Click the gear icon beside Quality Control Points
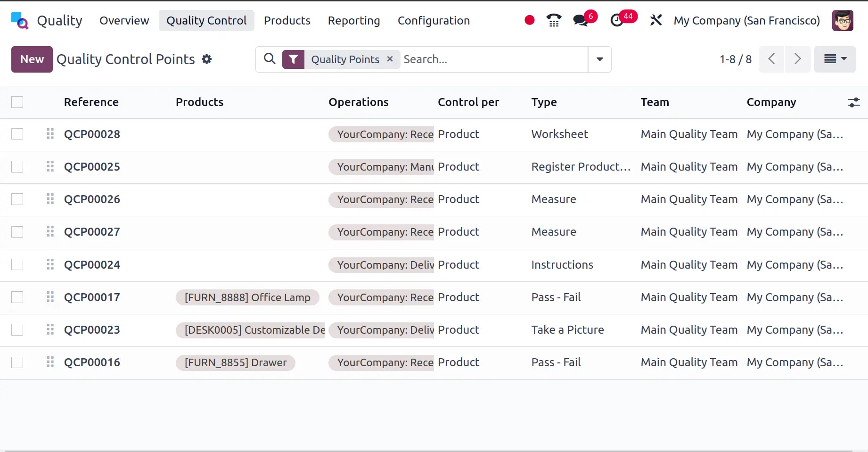The width and height of the screenshot is (868, 452). [207, 59]
